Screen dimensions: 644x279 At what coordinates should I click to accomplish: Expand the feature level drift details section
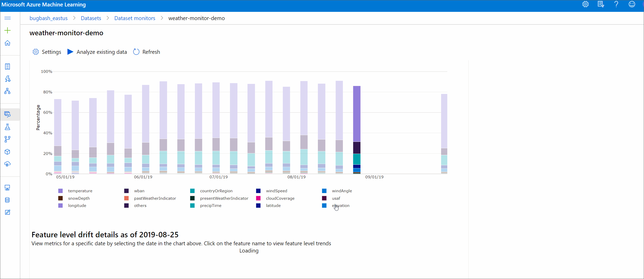pos(105,234)
